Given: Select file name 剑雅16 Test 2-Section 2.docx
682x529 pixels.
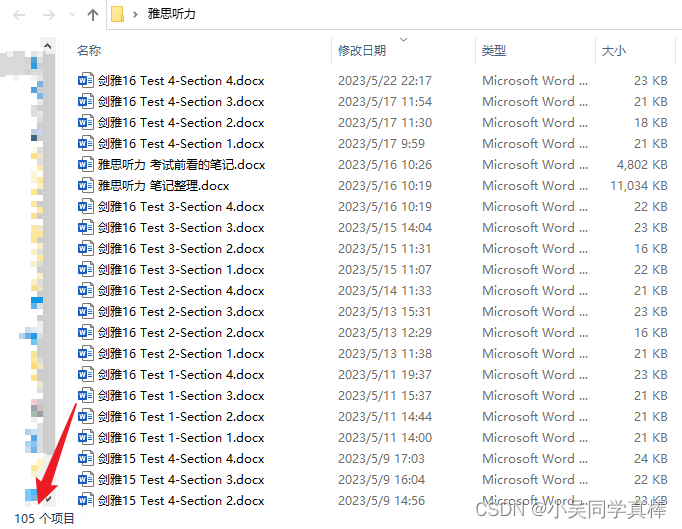Looking at the screenshot, I should pos(181,332).
